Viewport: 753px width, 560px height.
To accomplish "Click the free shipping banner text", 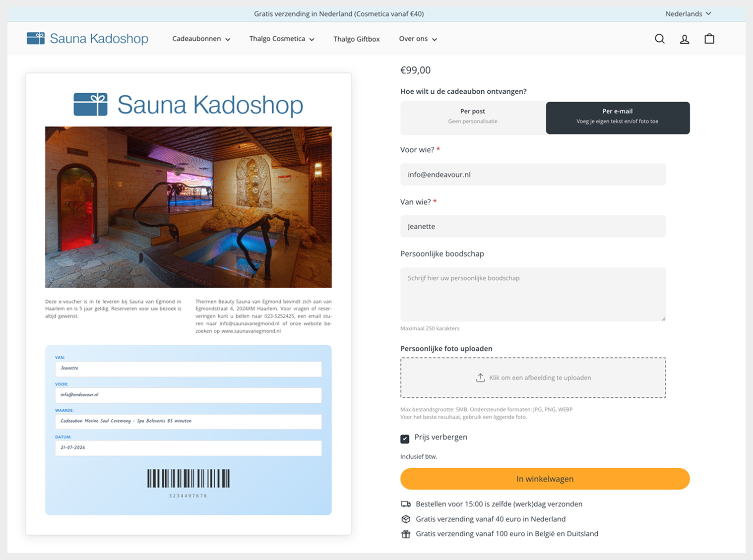I will (339, 14).
